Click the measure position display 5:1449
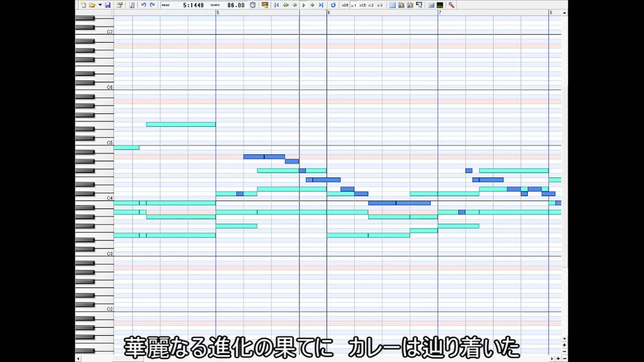Screen dimensions: 644x362 coord(193,5)
